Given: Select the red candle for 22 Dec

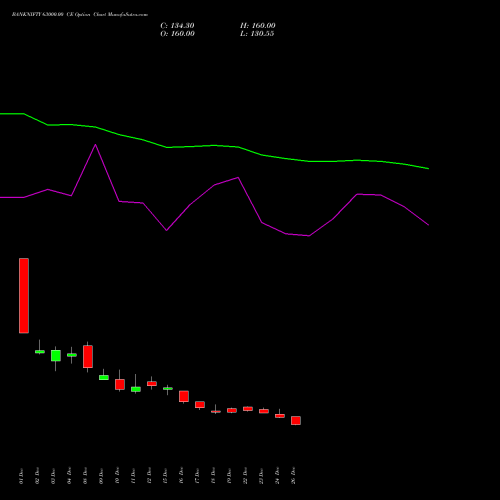Looking at the screenshot, I should click(x=248, y=409).
